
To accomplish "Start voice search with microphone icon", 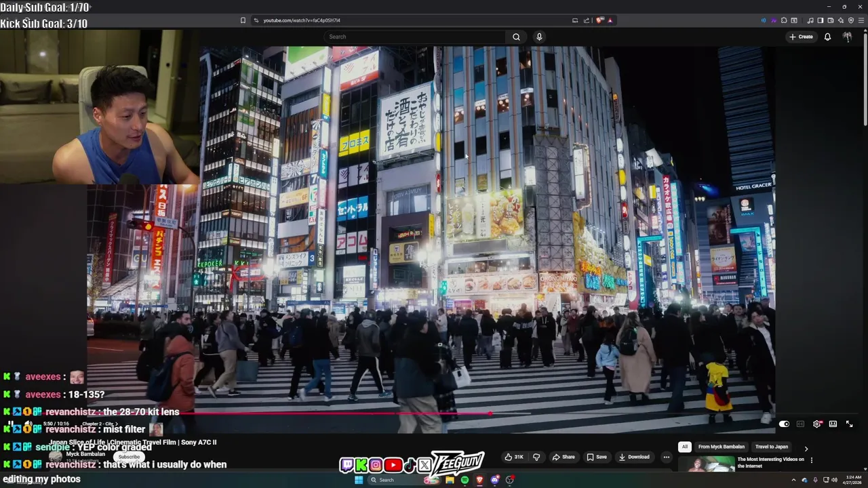I will (539, 37).
